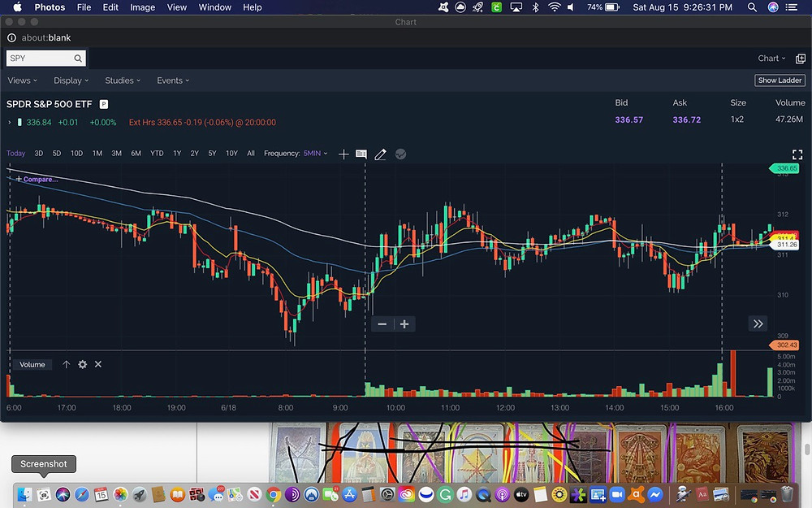812x508 pixels.
Task: Select the 10Y time range
Action: click(x=231, y=154)
